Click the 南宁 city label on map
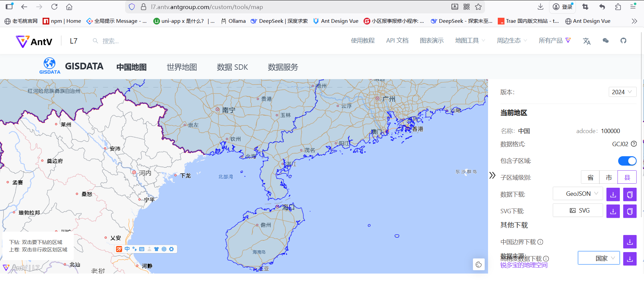The image size is (644, 295). pos(228,110)
